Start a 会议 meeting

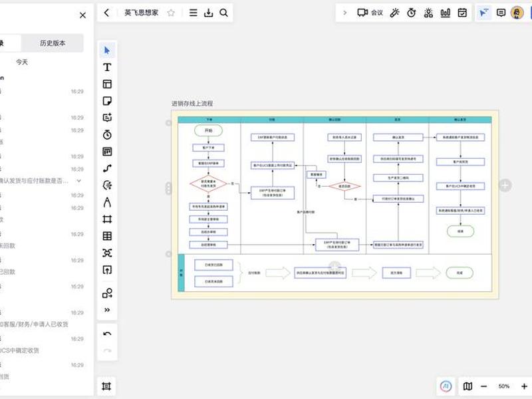pyautogui.click(x=370, y=13)
